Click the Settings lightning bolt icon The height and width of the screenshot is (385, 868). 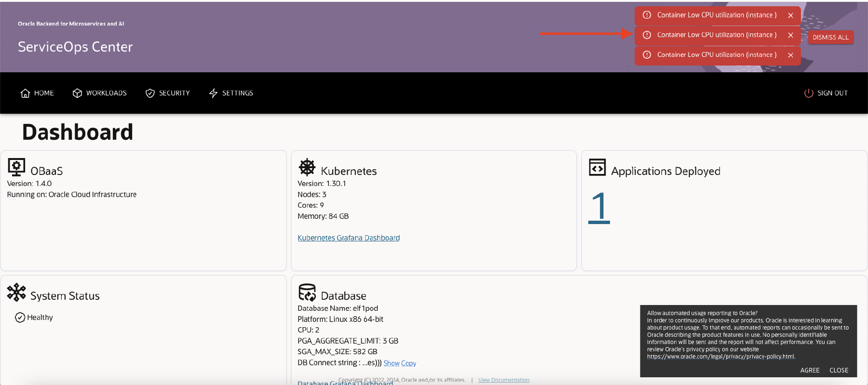tap(213, 93)
